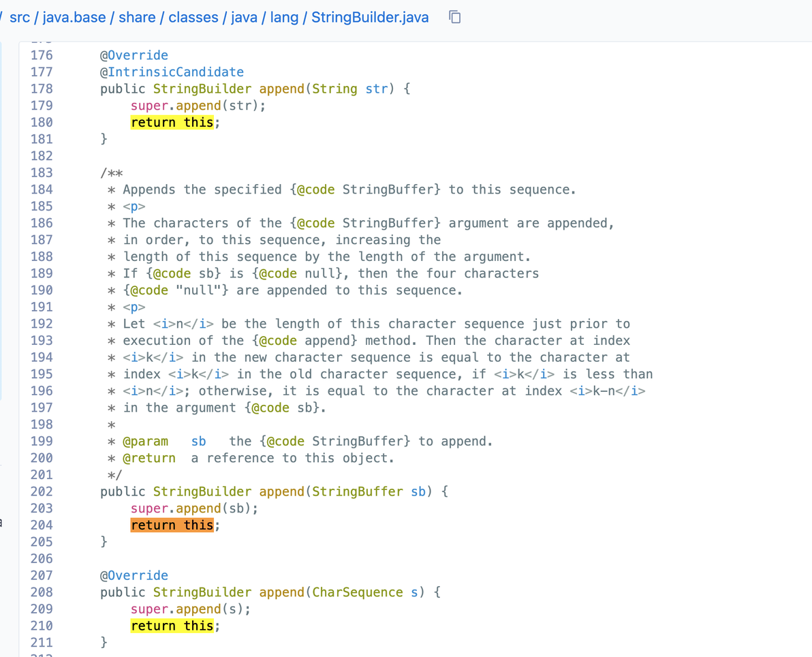Click the '<p>' tag on line 191
Screen dimensions: 812x657
134,307
